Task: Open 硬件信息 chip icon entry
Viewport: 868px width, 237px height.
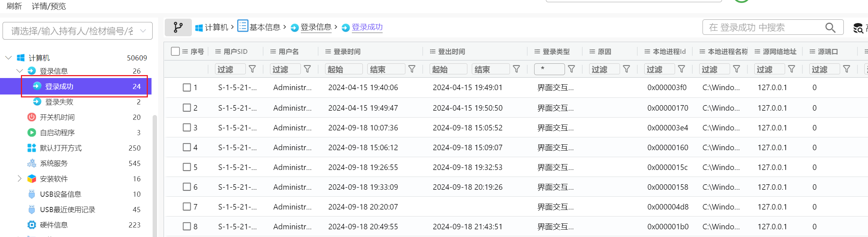Action: coord(54,225)
